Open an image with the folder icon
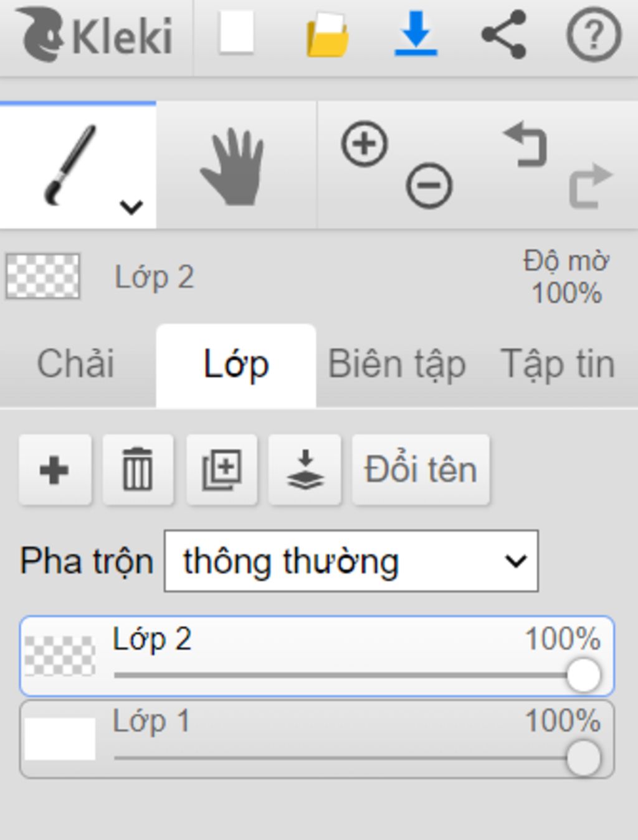638x840 pixels. [328, 36]
